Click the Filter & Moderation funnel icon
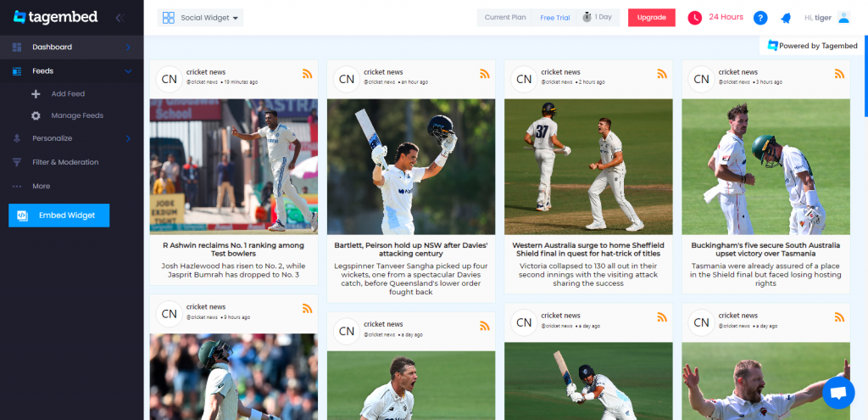This screenshot has height=420, width=868. point(17,162)
